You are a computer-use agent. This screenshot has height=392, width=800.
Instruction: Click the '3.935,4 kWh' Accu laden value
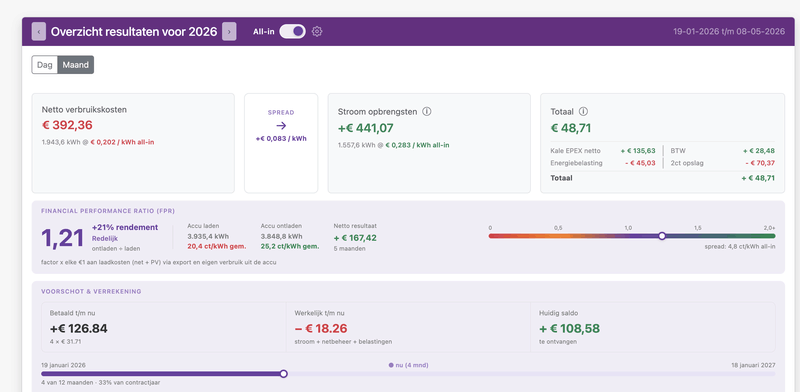(x=208, y=236)
